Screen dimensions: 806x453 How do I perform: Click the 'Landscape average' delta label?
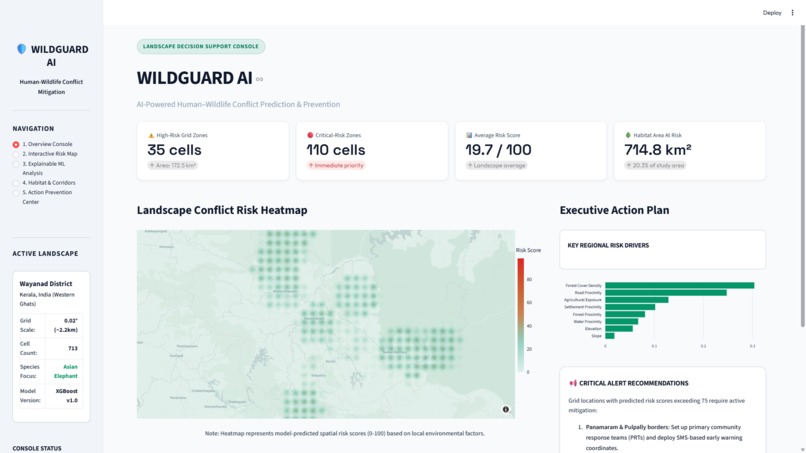pyautogui.click(x=496, y=166)
